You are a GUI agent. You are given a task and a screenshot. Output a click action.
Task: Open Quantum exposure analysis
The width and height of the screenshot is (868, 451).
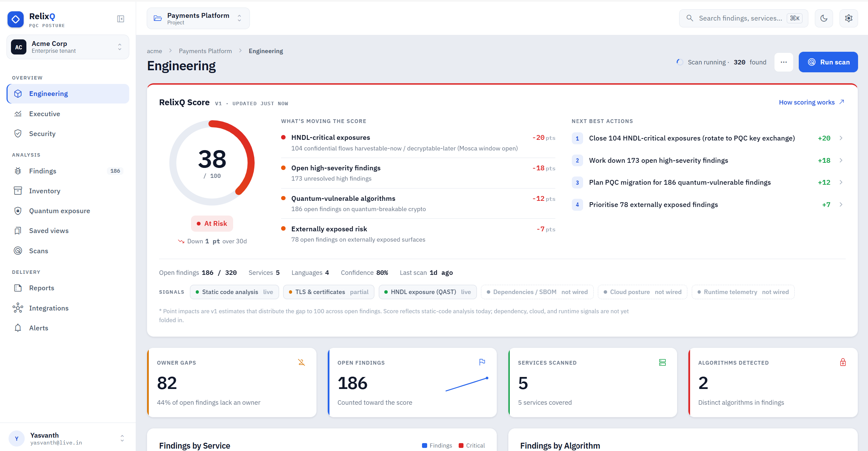(x=68, y=211)
